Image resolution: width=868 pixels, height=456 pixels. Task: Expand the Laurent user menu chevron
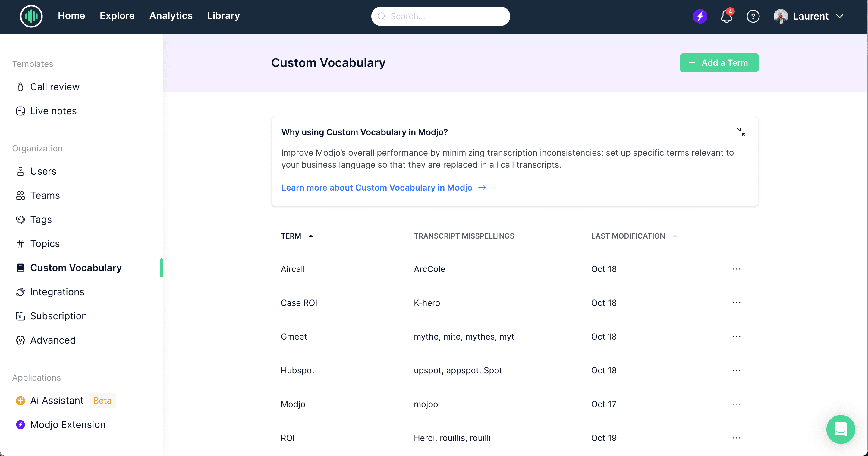tap(840, 16)
